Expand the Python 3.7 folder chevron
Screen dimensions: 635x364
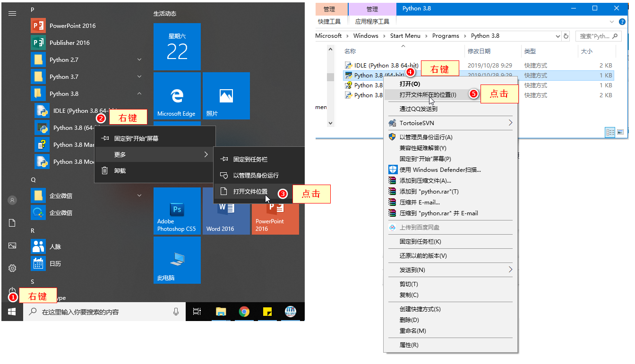[x=139, y=76]
